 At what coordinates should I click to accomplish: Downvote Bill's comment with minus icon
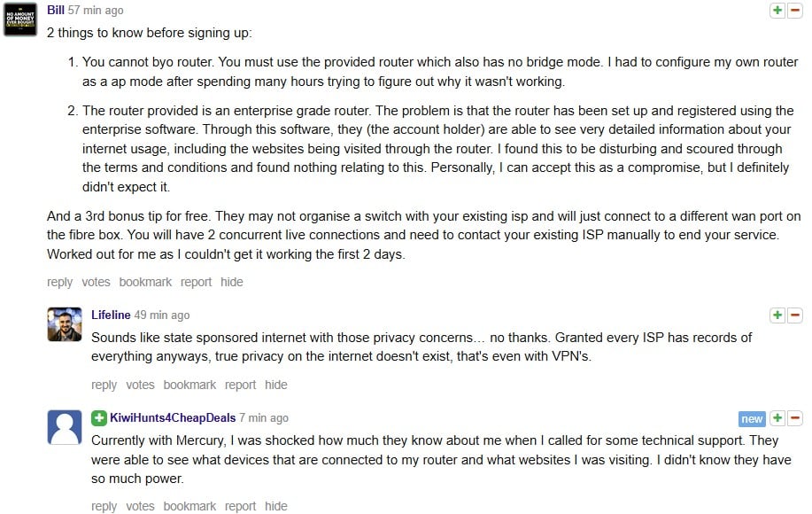coord(795,10)
